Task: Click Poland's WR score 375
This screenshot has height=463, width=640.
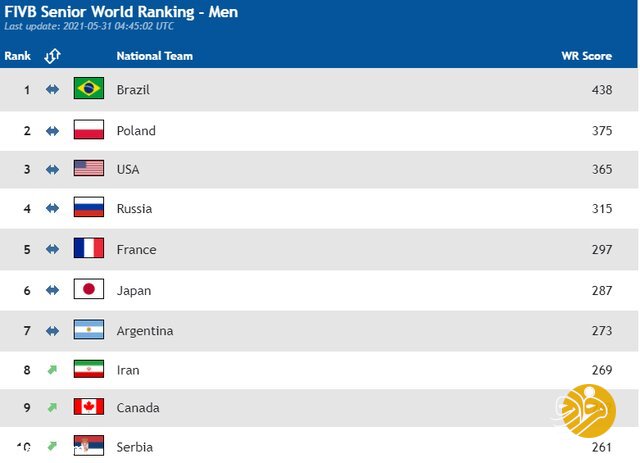Action: tap(602, 131)
